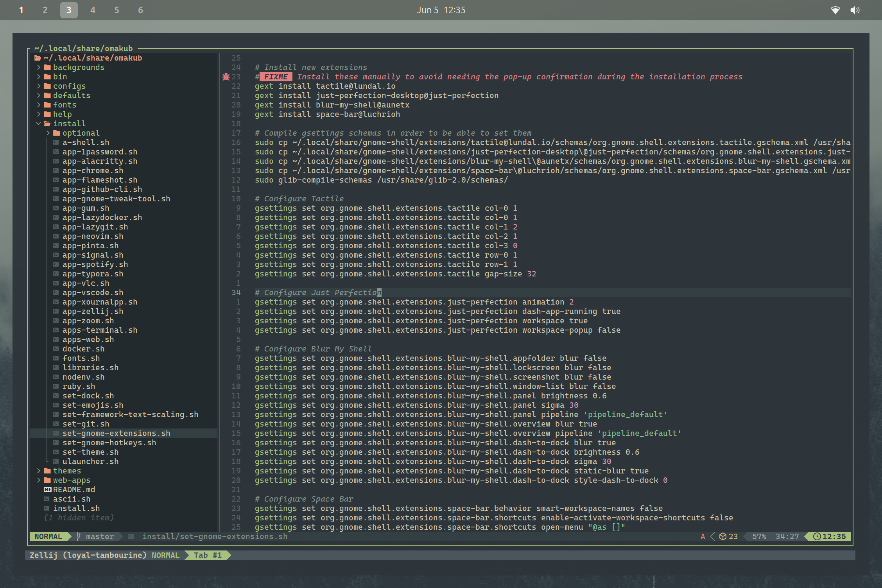Click the open folder icon of omakub root
This screenshot has height=588, width=882.
coord(38,58)
